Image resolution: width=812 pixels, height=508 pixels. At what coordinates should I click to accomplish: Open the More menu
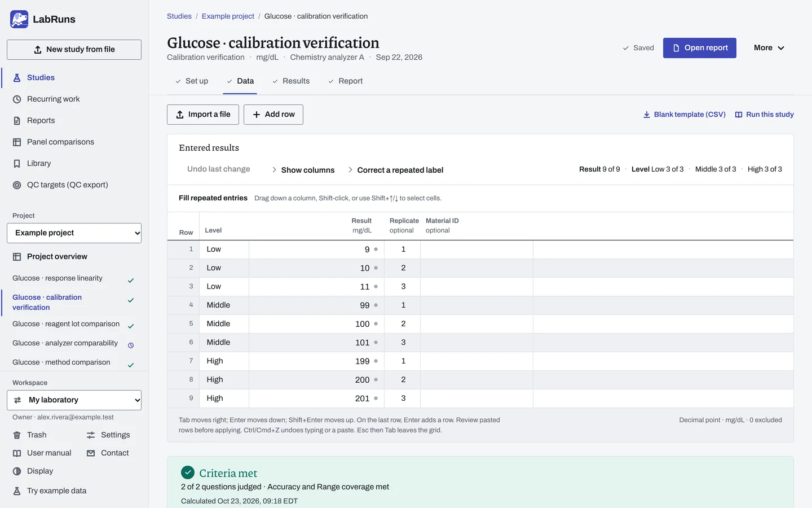pyautogui.click(x=769, y=48)
